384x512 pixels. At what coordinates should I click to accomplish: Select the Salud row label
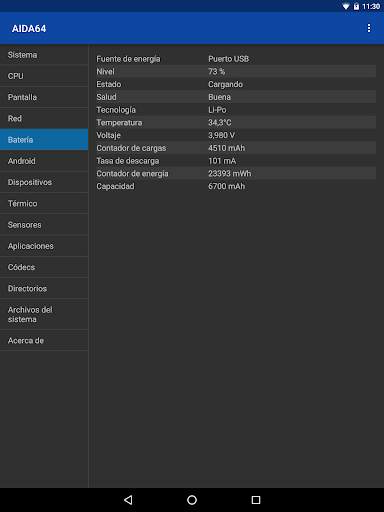point(106,97)
